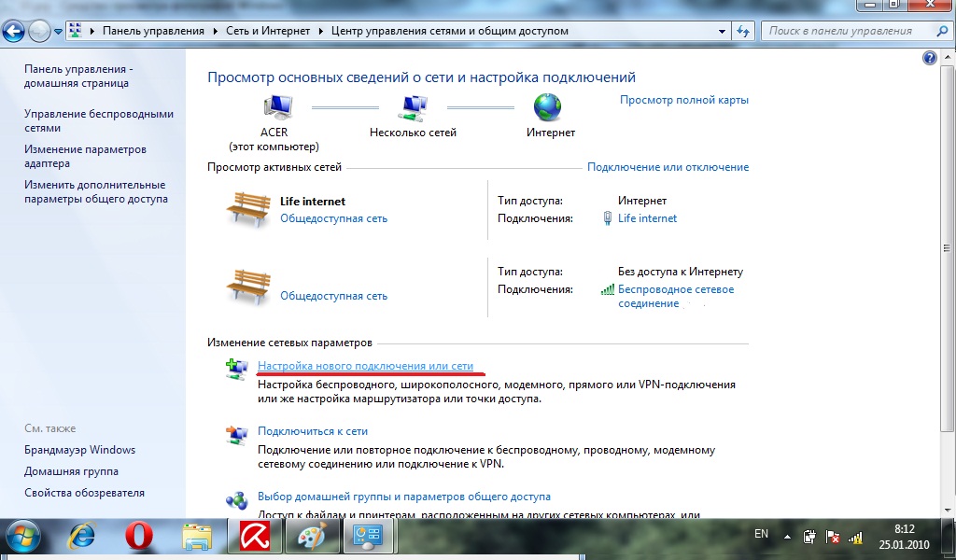Click the Control Panel taskbar button
This screenshot has height=560, width=956.
pyautogui.click(x=367, y=537)
